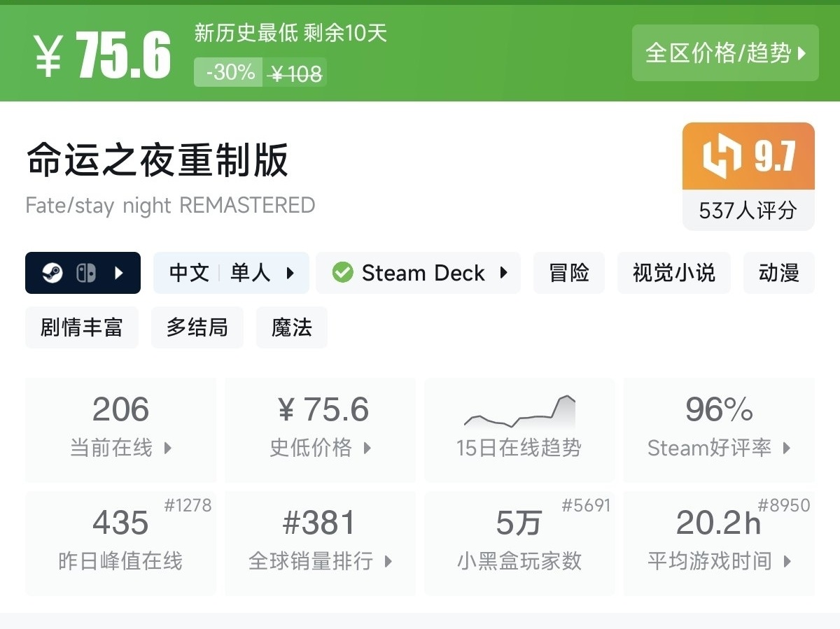The height and width of the screenshot is (629, 840).
Task: Expand the platform selector arrow
Action: [118, 273]
